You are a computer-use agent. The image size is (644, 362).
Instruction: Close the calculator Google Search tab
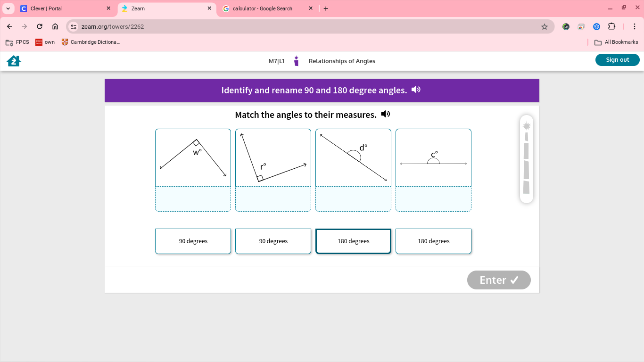click(x=311, y=8)
